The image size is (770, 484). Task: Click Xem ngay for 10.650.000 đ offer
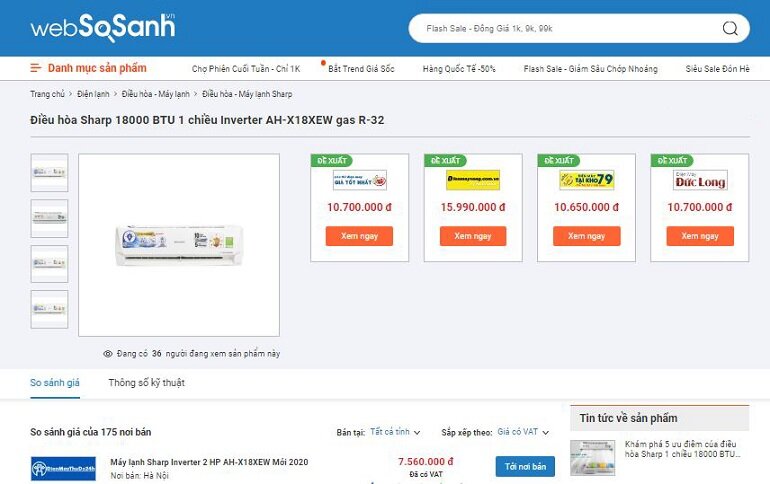pos(586,236)
